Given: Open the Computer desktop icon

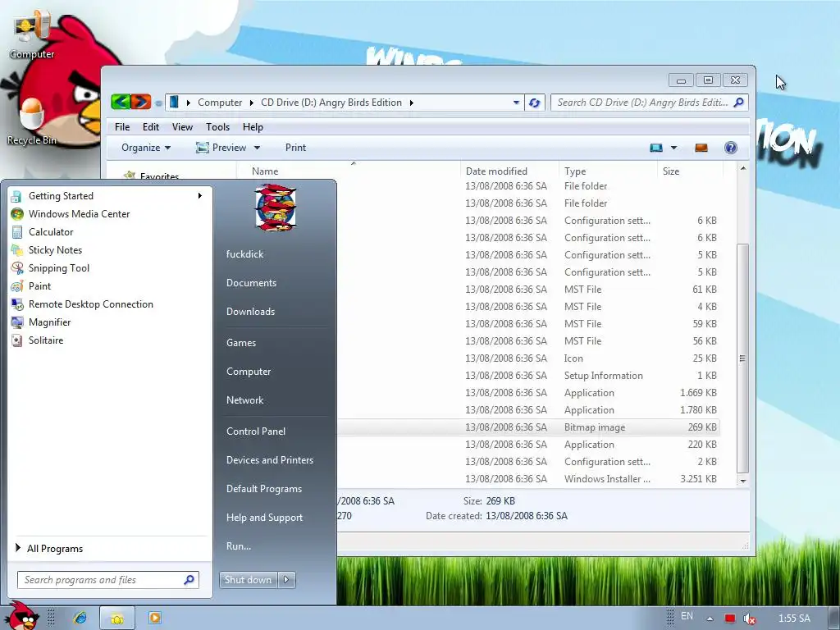Looking at the screenshot, I should click(31, 34).
